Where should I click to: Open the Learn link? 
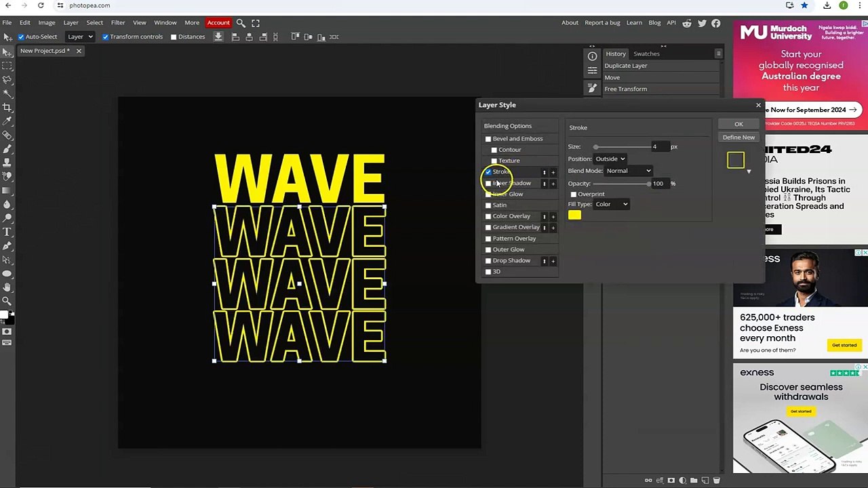click(634, 23)
